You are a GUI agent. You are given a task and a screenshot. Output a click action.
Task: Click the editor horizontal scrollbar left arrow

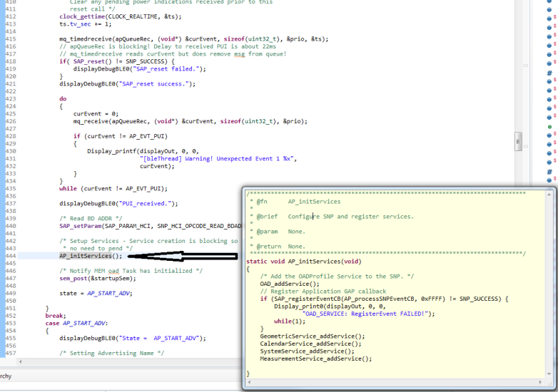20,362
